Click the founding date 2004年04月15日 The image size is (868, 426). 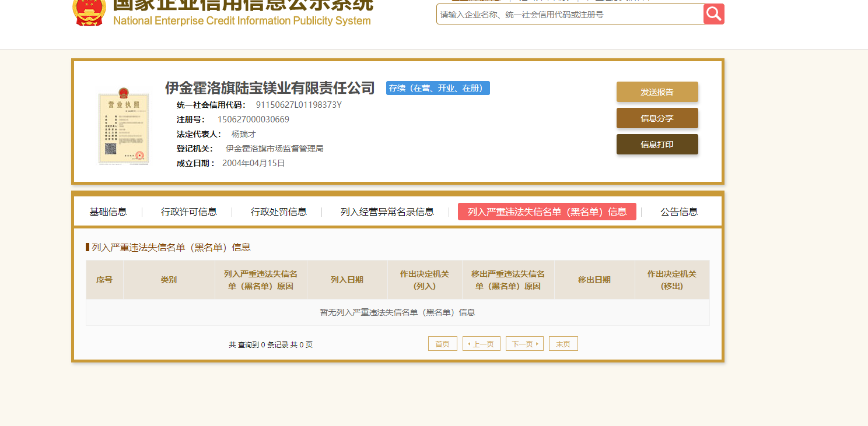coord(254,163)
